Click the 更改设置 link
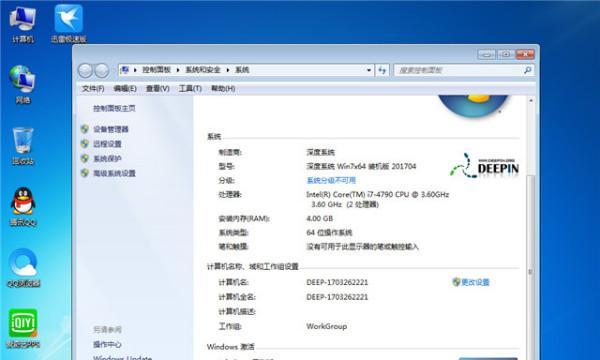The image size is (600, 360). tap(475, 282)
